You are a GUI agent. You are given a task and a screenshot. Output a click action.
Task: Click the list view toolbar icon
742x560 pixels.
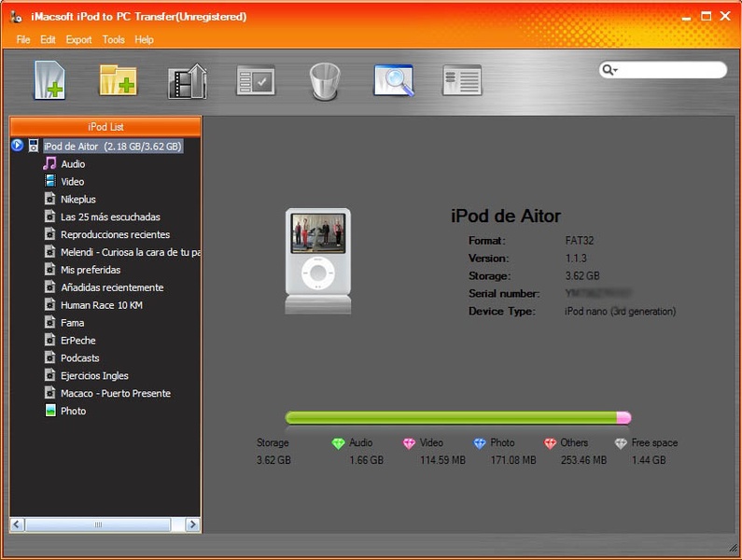(x=462, y=80)
